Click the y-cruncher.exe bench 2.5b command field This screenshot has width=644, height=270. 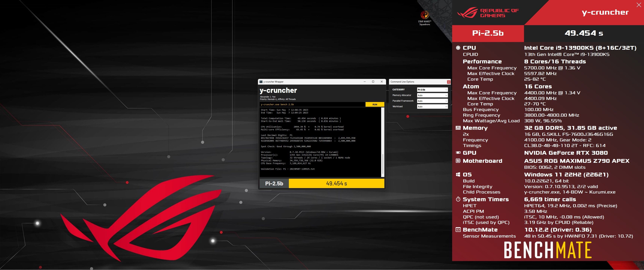click(312, 104)
